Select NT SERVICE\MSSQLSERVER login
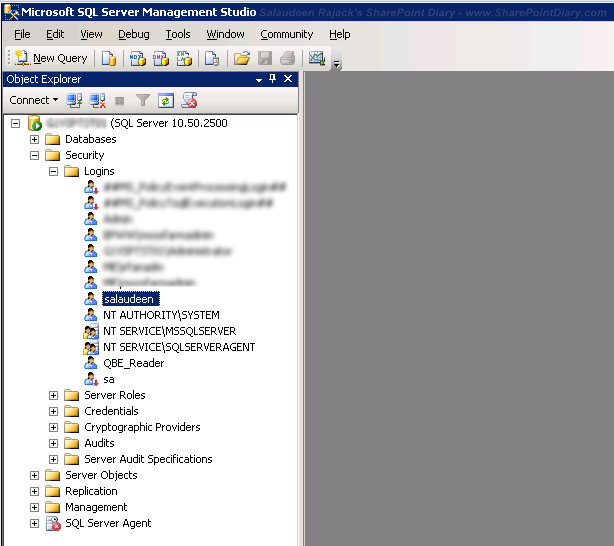Screen dimensions: 614x546 point(170,331)
